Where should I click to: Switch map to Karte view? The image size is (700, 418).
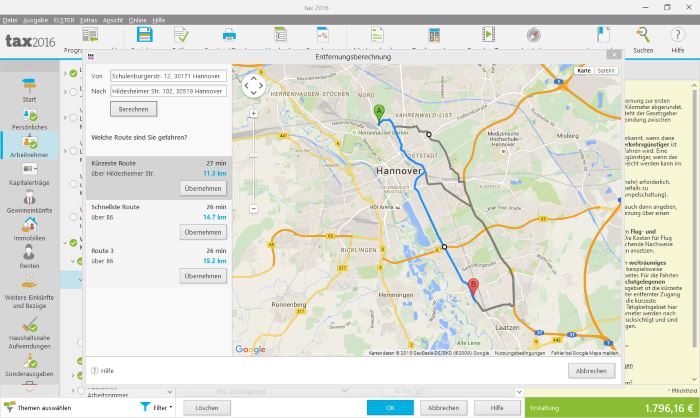584,72
